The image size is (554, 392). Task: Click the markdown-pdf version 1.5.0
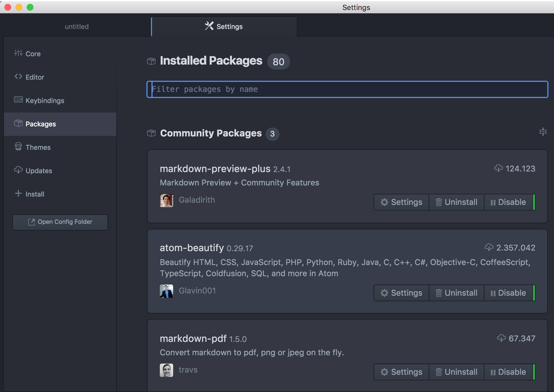click(x=238, y=339)
